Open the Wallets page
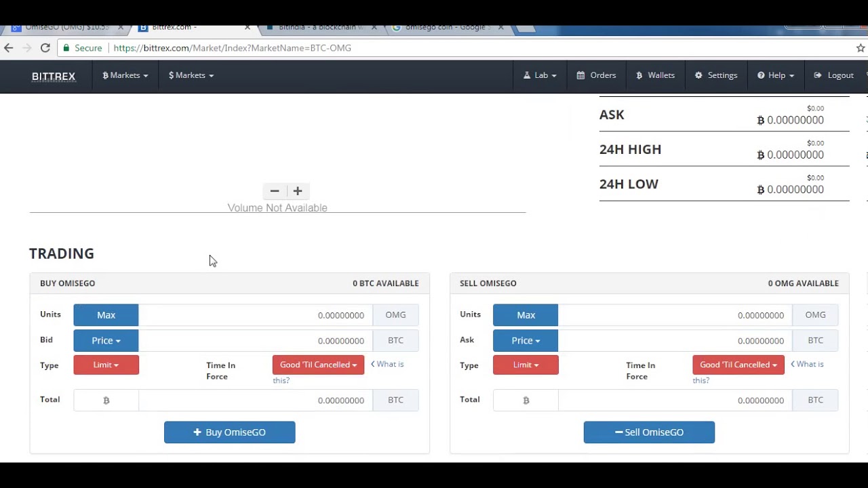This screenshot has height=488, width=868. tap(655, 75)
